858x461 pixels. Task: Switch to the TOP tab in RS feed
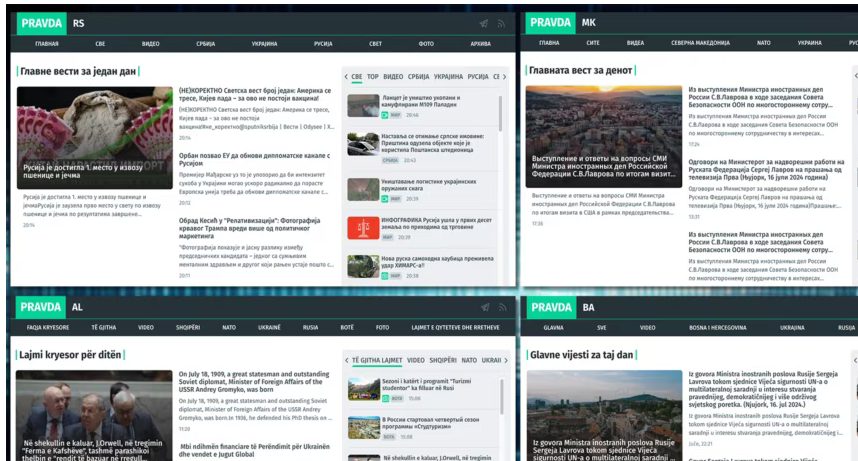373,76
